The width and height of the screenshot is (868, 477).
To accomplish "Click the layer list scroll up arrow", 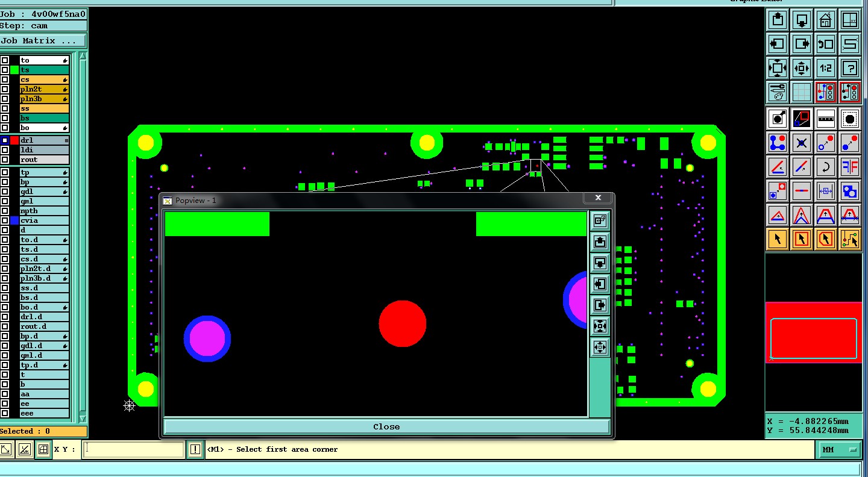I will [83, 57].
